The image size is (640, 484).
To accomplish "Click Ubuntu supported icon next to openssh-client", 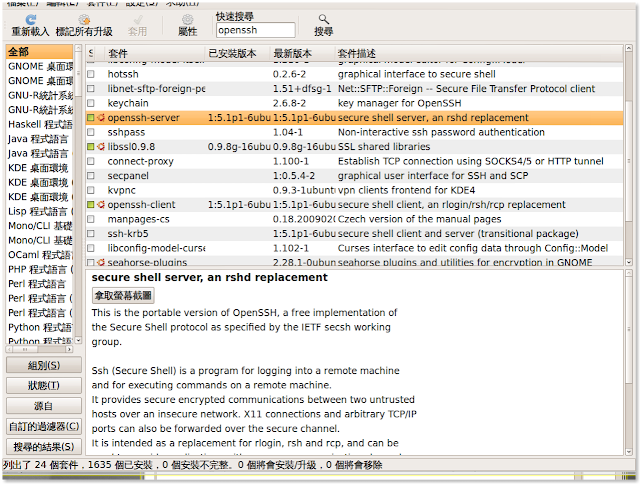I will pos(101,204).
